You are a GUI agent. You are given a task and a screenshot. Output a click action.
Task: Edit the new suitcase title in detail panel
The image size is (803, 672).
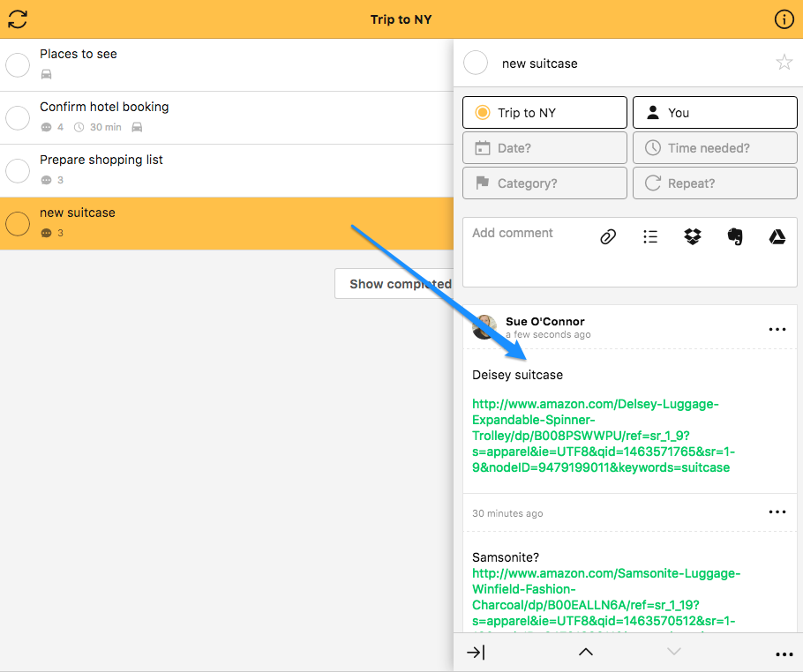539,63
